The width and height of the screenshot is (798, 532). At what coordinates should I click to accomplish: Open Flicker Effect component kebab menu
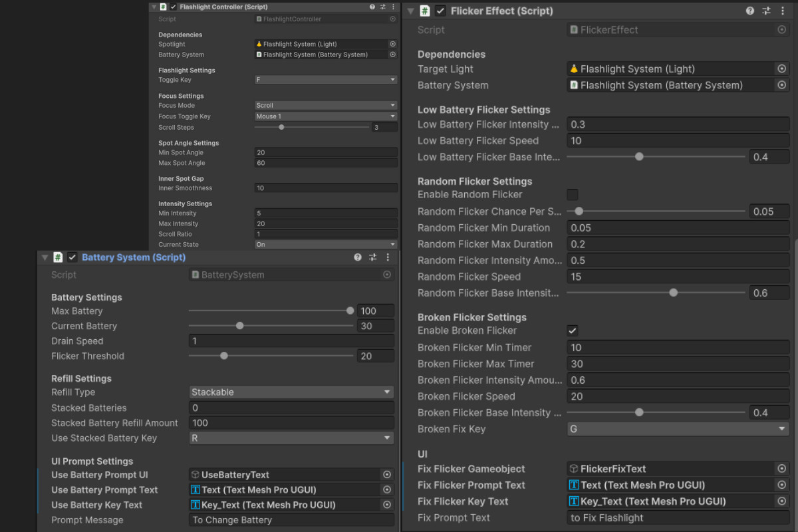tap(783, 11)
